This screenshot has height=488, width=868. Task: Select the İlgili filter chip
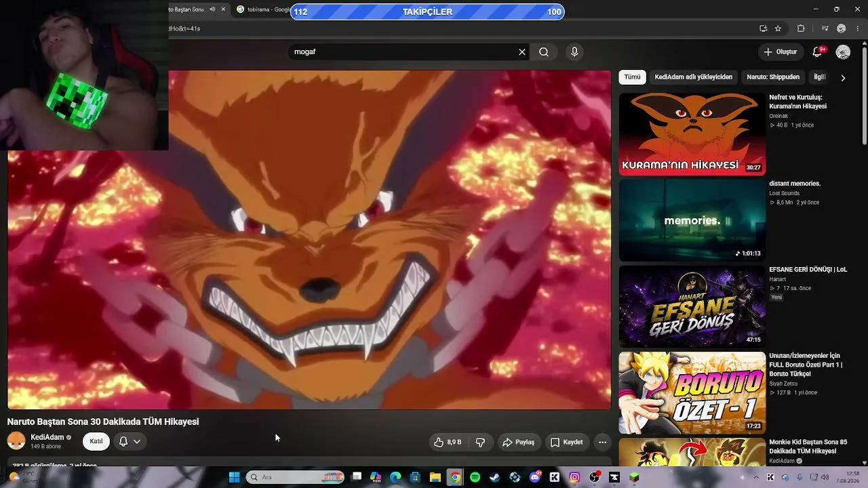[820, 77]
